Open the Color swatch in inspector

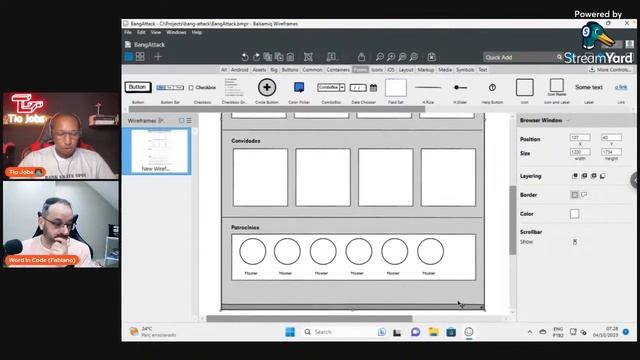point(575,214)
